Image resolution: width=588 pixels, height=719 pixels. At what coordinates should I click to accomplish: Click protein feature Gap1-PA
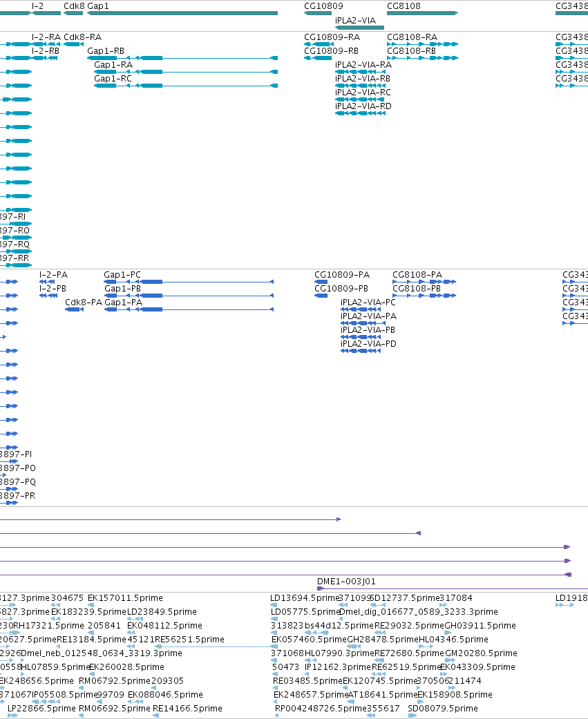(189, 309)
